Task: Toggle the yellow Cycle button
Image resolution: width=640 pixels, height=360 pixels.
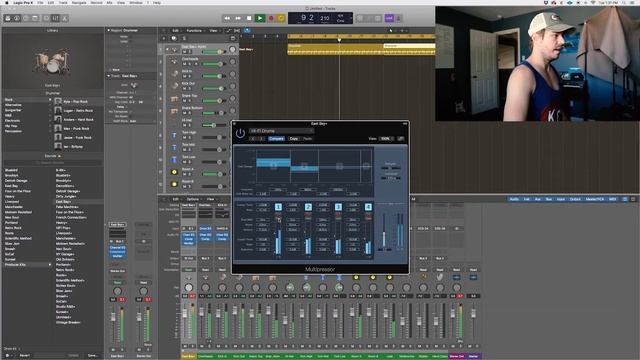Action: [281, 18]
